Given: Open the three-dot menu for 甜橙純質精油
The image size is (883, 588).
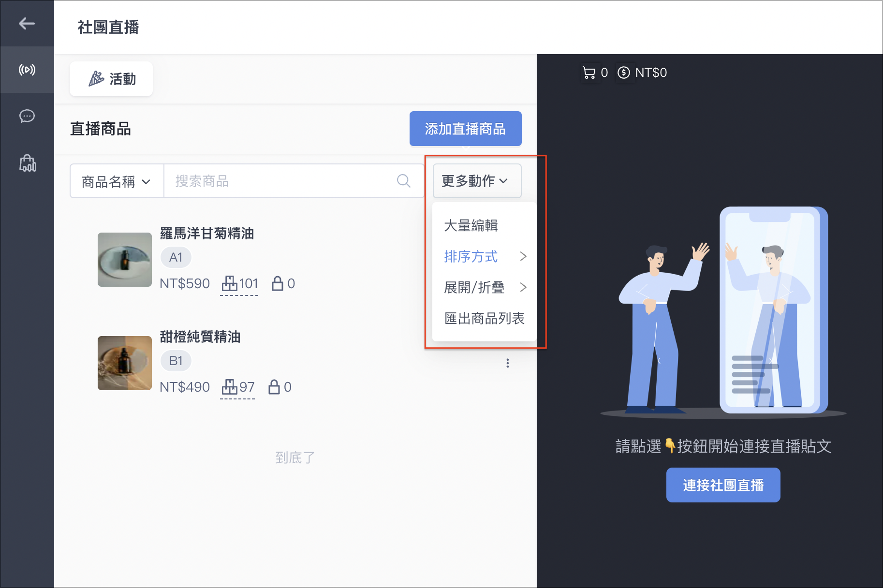Looking at the screenshot, I should (x=507, y=363).
